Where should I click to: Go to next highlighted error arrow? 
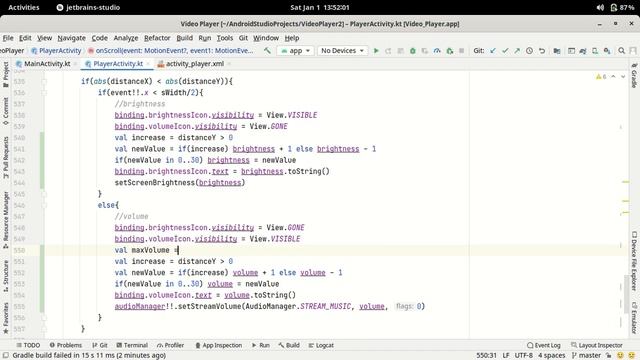[623, 77]
